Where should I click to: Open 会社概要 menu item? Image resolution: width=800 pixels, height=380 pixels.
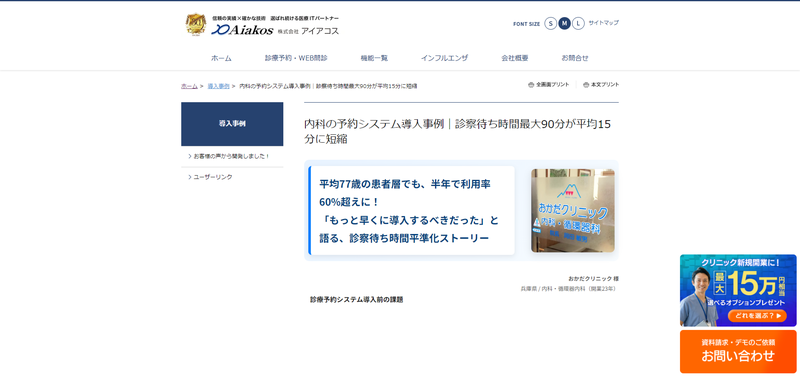coord(515,58)
